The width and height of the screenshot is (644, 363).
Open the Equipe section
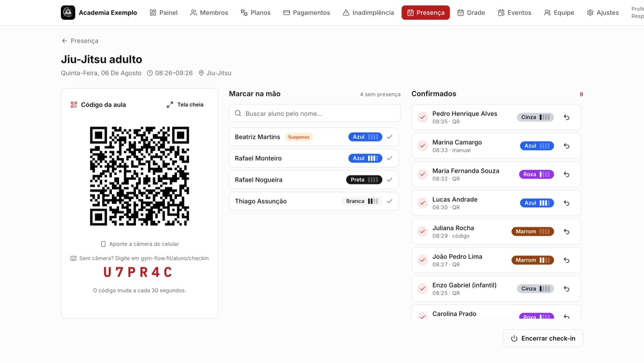[559, 12]
